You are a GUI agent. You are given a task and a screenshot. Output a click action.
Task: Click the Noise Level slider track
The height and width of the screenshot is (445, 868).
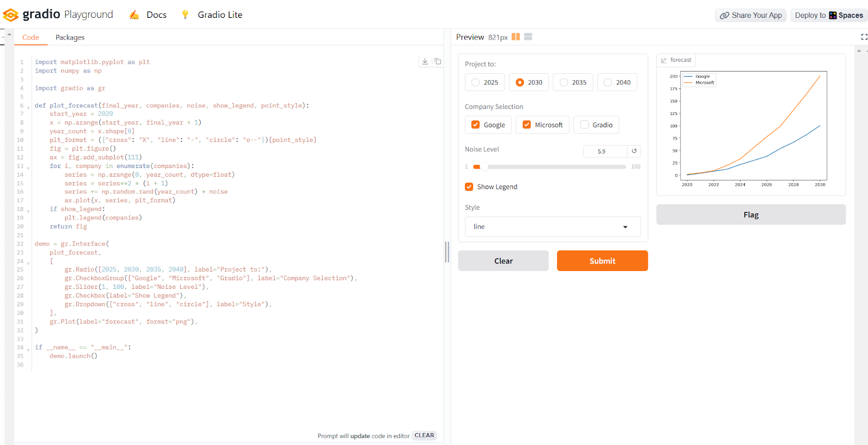(550, 167)
